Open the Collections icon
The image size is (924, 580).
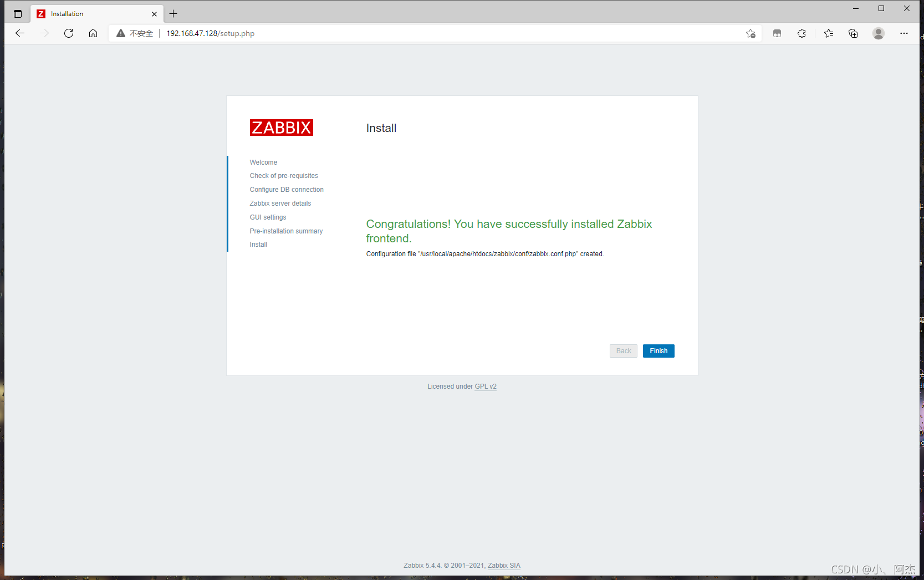853,33
